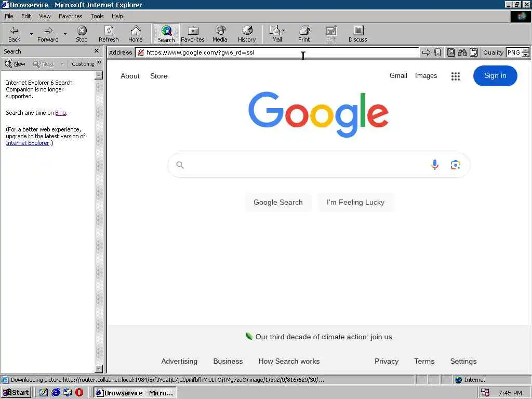
Task: Increase Quality value with up stepper
Action: (x=525, y=50)
